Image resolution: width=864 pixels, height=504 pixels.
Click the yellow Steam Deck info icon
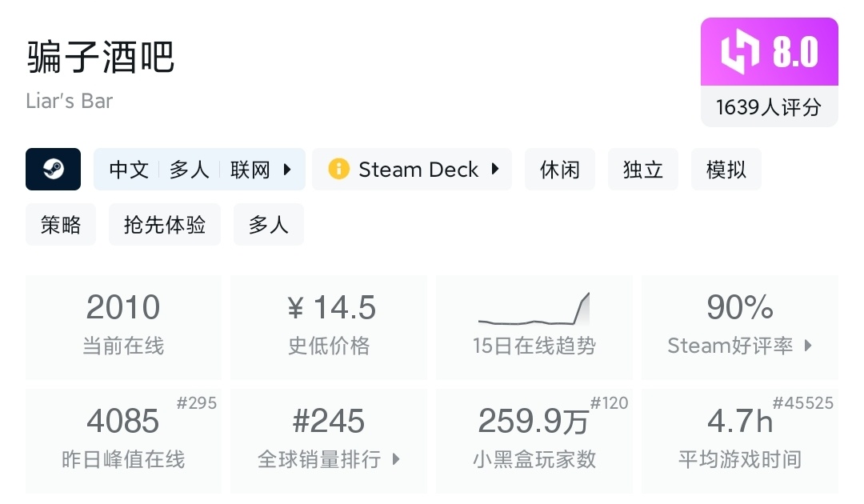338,170
